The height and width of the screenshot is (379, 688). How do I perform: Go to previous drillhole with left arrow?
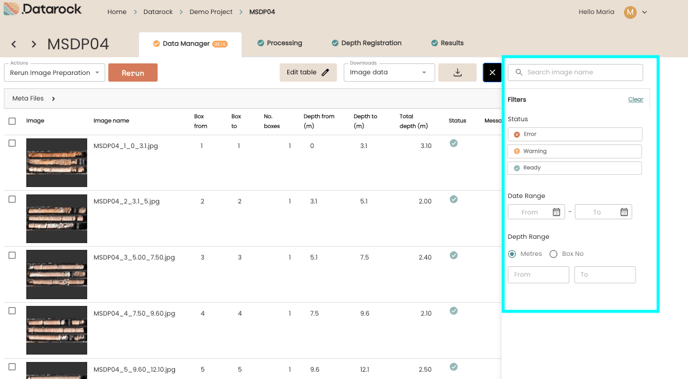pyautogui.click(x=14, y=44)
